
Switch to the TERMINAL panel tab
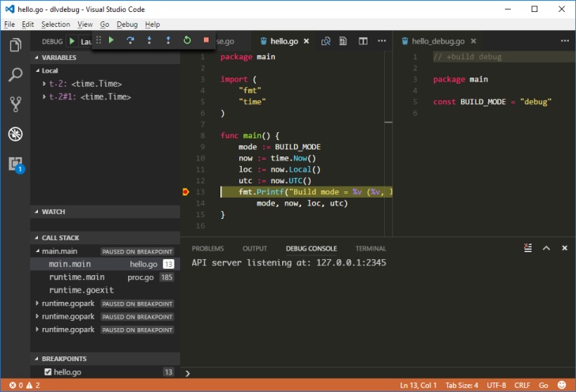371,248
